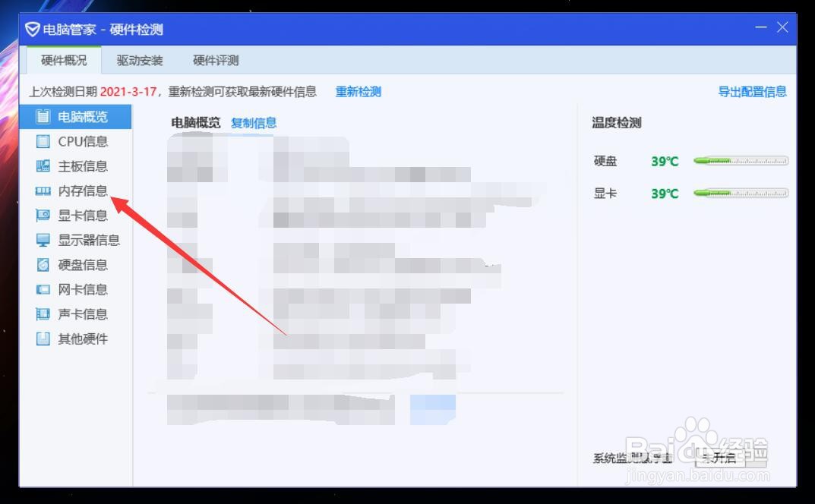Click the 硬盘信息 disk icon
The width and height of the screenshot is (815, 504).
pos(43,264)
